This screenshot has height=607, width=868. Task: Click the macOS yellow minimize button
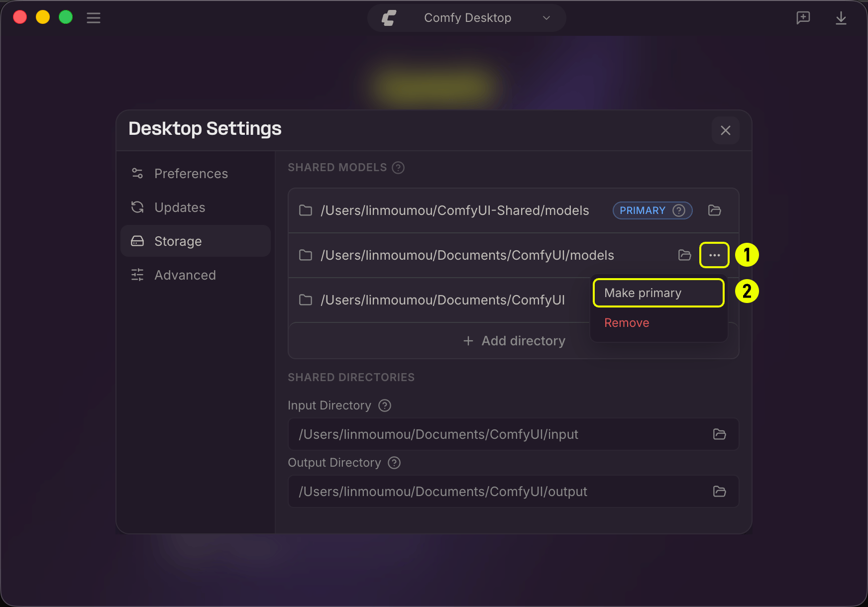(43, 17)
